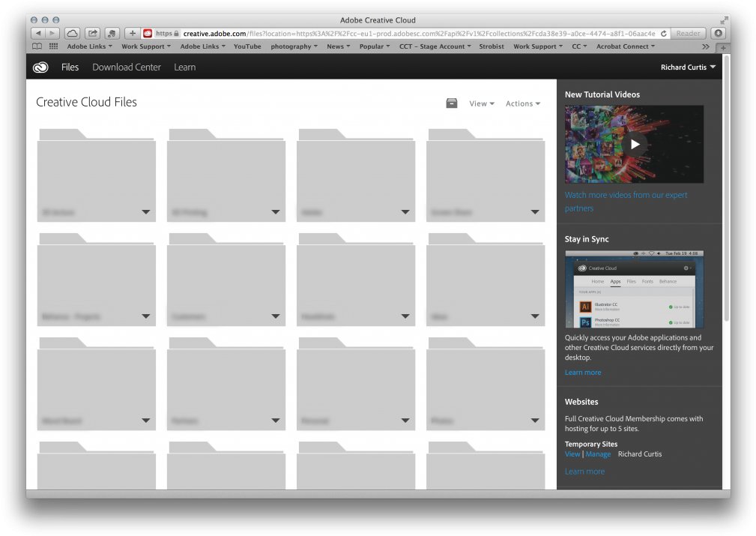Go forward with Safari's forward arrow
Screen dimensions: 756x536
(x=52, y=33)
